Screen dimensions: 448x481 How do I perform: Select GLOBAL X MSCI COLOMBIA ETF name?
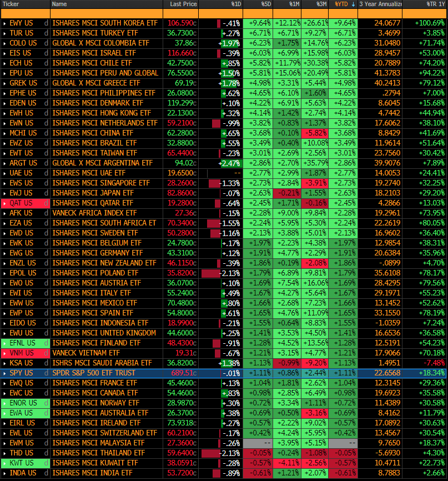coord(101,43)
